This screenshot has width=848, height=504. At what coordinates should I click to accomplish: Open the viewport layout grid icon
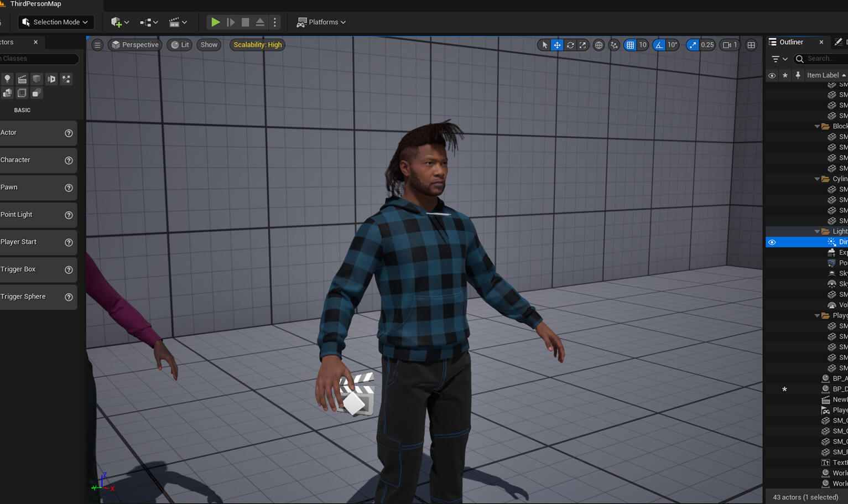pyautogui.click(x=751, y=45)
